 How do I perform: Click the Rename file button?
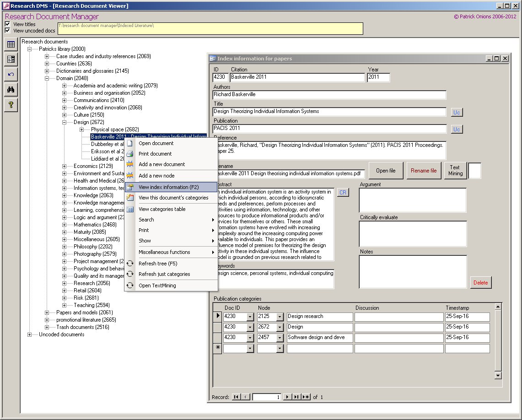424,171
